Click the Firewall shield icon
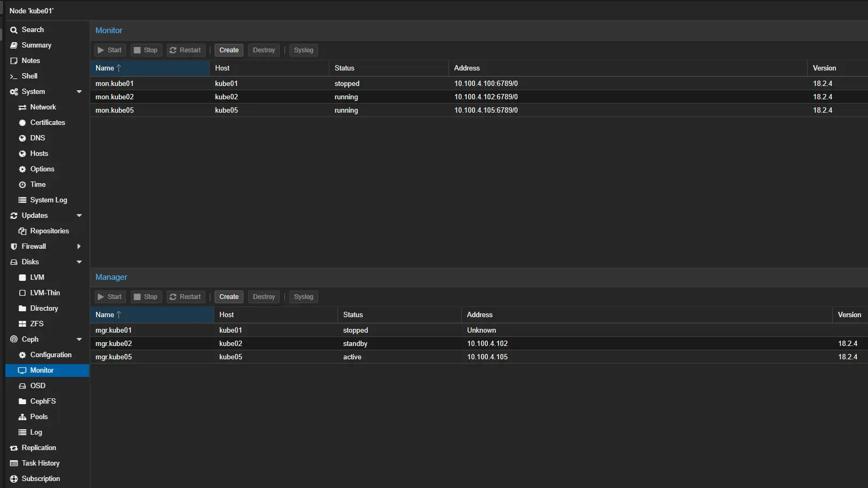This screenshot has width=868, height=488. [14, 247]
